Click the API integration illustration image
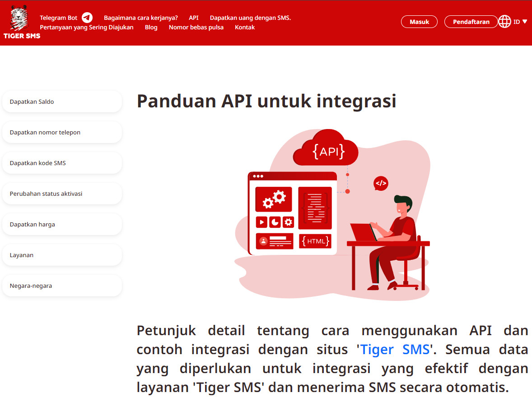532x406 pixels. (x=332, y=215)
